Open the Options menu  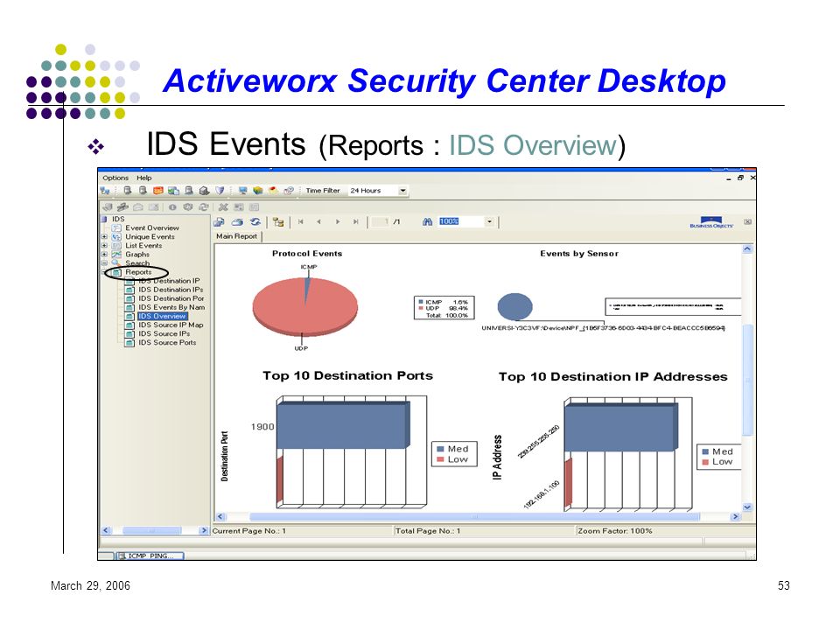[115, 178]
